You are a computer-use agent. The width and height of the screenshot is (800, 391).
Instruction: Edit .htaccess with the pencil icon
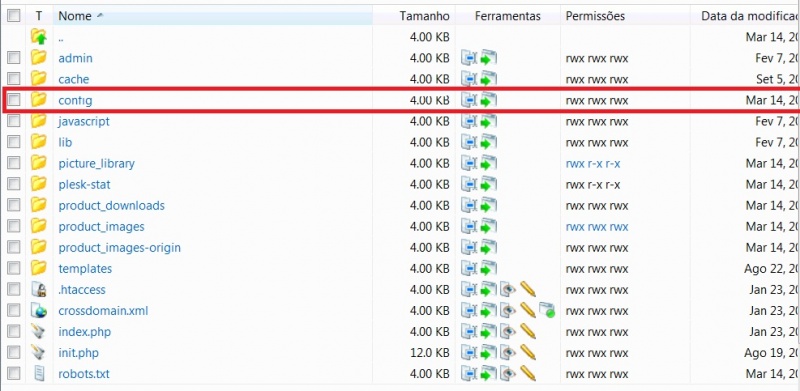[528, 289]
